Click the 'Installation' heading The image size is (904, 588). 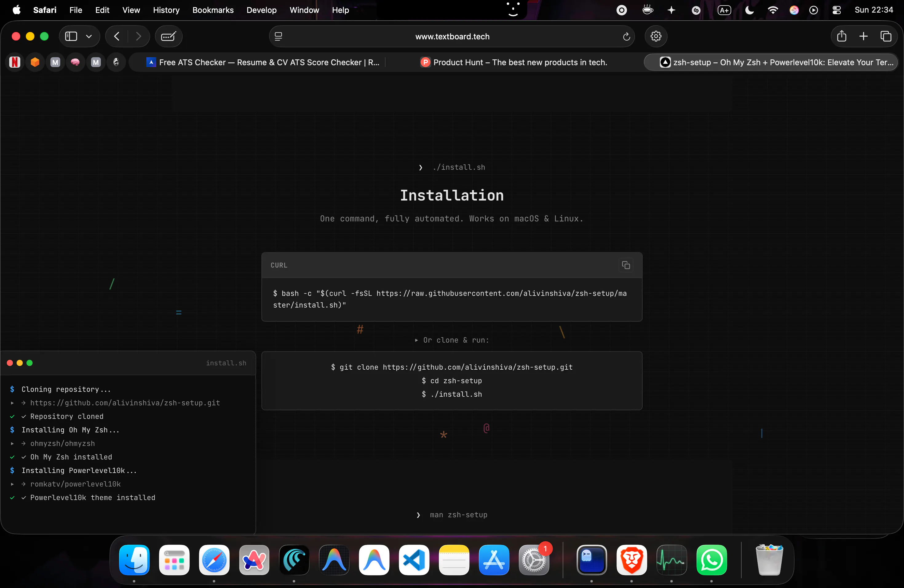pyautogui.click(x=452, y=195)
